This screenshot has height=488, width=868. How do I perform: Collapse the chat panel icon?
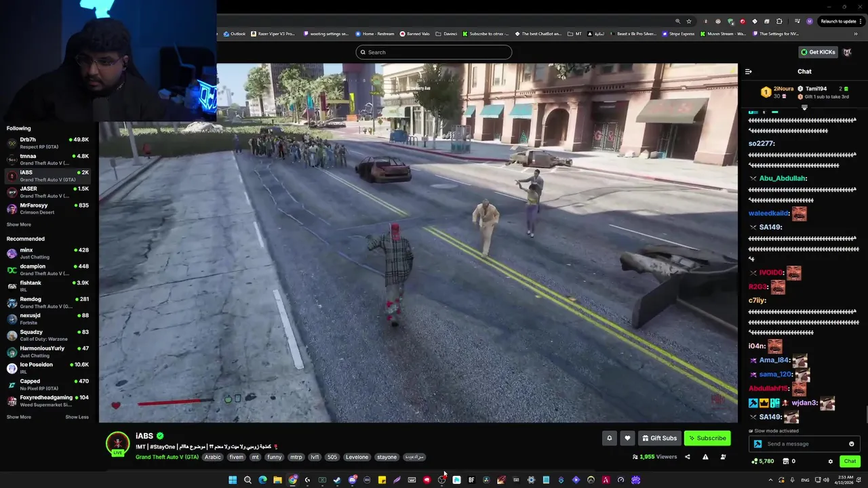748,71
